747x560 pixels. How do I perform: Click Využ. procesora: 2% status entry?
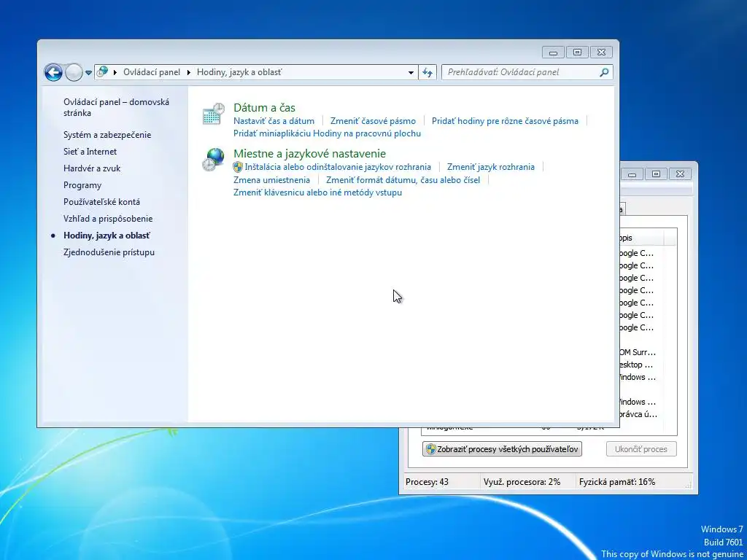[x=522, y=482]
